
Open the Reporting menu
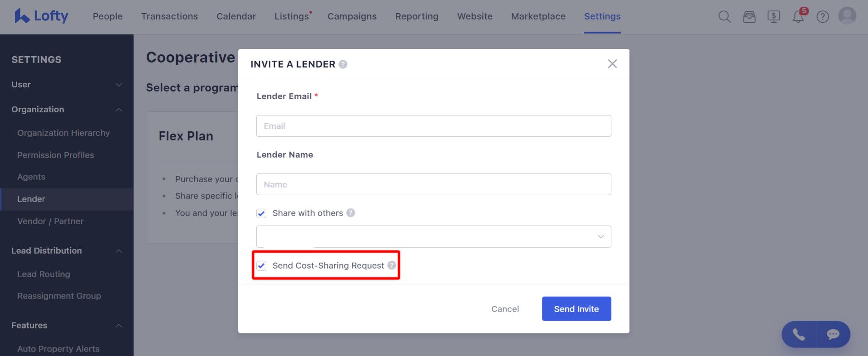click(x=417, y=16)
